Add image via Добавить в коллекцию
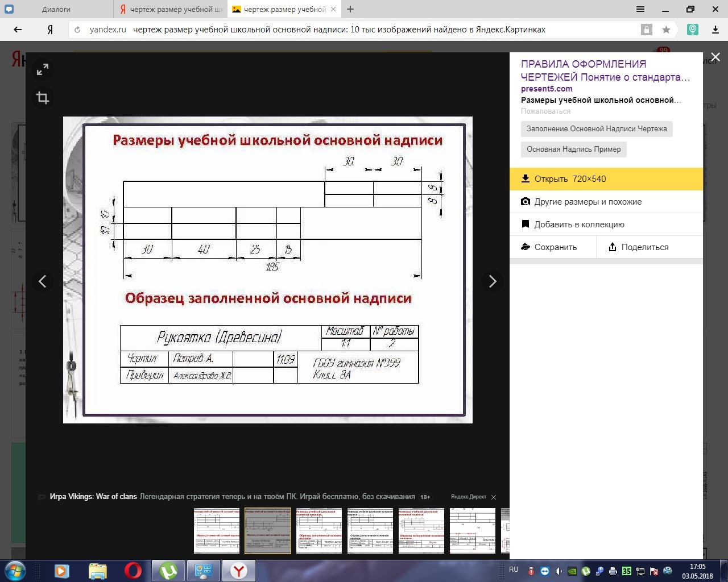Viewport: 728px width, 582px height. [579, 225]
